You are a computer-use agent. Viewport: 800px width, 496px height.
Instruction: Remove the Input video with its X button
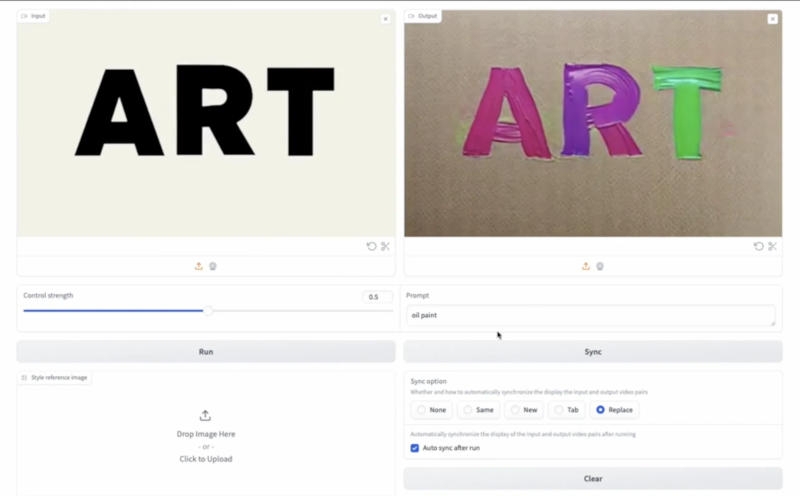click(x=385, y=19)
